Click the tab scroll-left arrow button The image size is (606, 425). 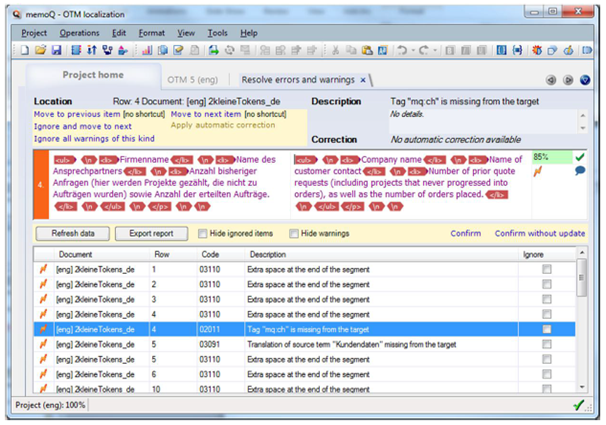click(x=551, y=80)
